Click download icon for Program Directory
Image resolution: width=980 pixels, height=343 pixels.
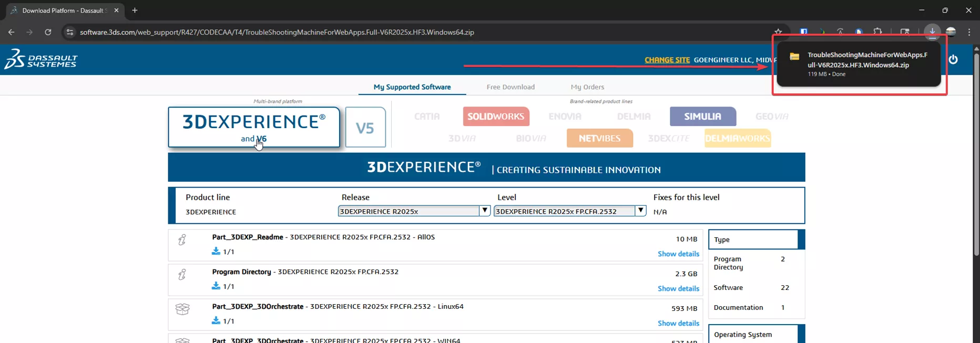(x=216, y=286)
